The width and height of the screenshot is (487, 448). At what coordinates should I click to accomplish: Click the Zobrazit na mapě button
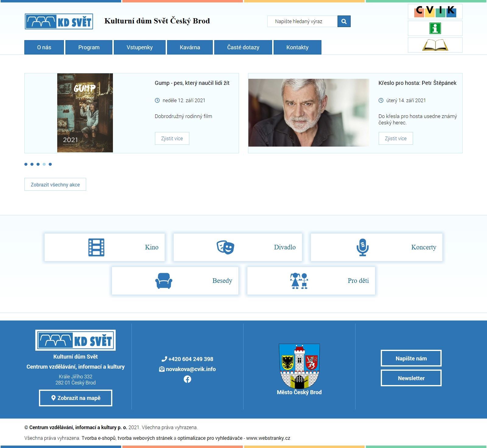tap(75, 398)
